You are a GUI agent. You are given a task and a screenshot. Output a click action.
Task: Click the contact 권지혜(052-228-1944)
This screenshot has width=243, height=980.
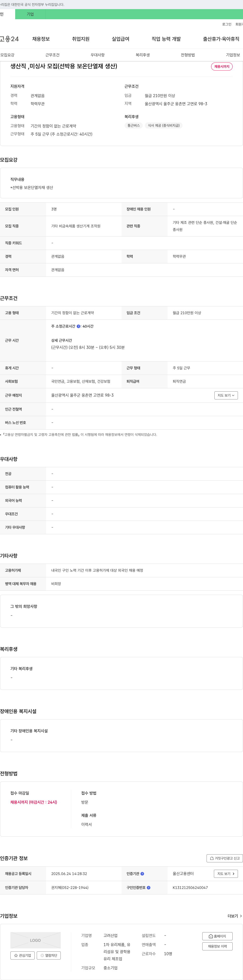(x=70, y=888)
